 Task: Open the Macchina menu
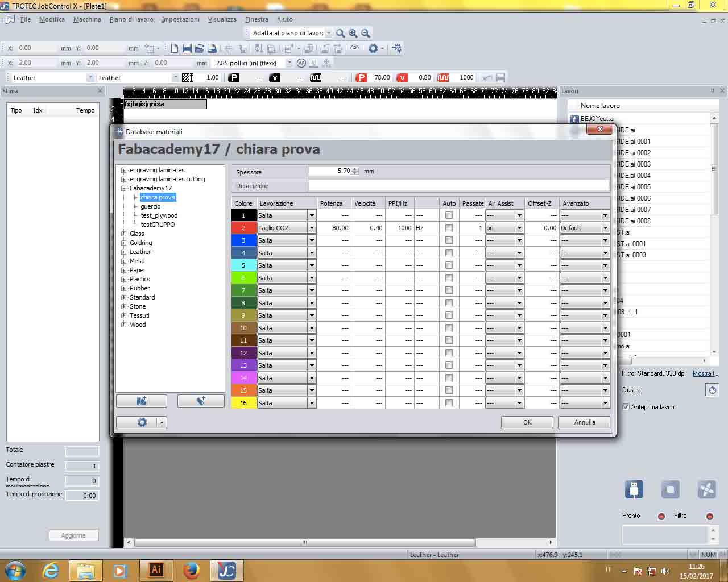pyautogui.click(x=87, y=19)
